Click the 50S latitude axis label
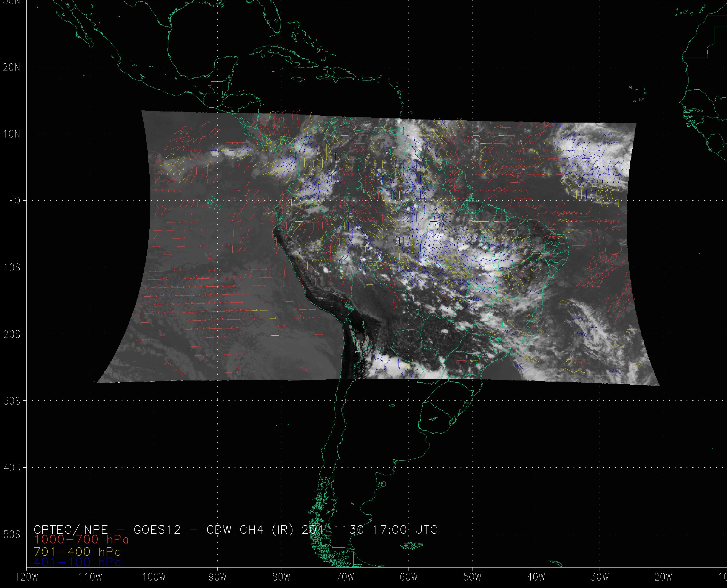Viewport: 727px width, 588px height. click(x=12, y=535)
